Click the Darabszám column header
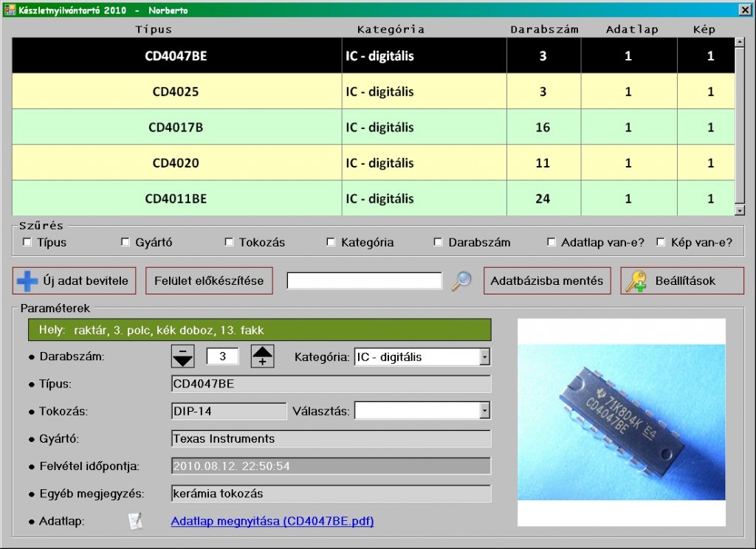Image resolution: width=756 pixels, height=549 pixels. [544, 30]
